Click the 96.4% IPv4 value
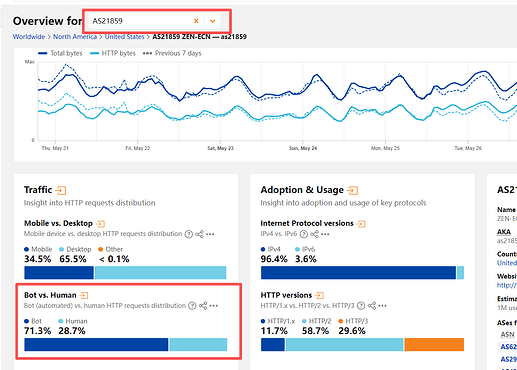Image resolution: width=517 pixels, height=370 pixels. (274, 259)
